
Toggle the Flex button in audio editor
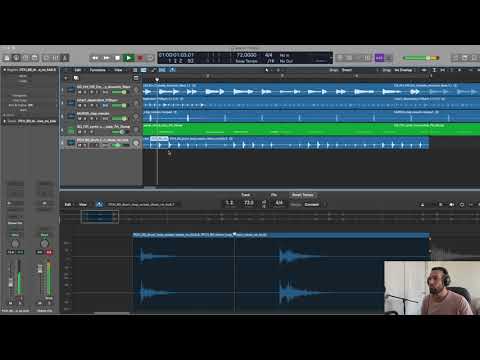(99, 204)
